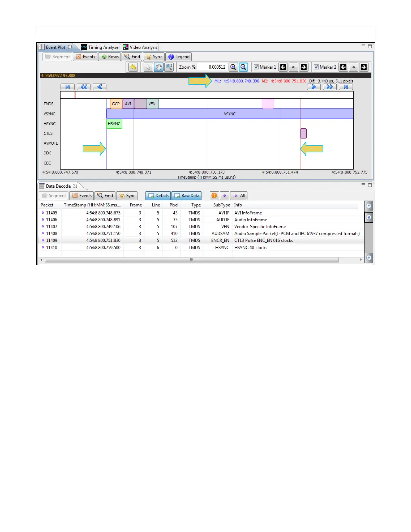Screen dimensions: 411x532
Task: Click Find in Event Plot toolbar
Action: (132, 57)
